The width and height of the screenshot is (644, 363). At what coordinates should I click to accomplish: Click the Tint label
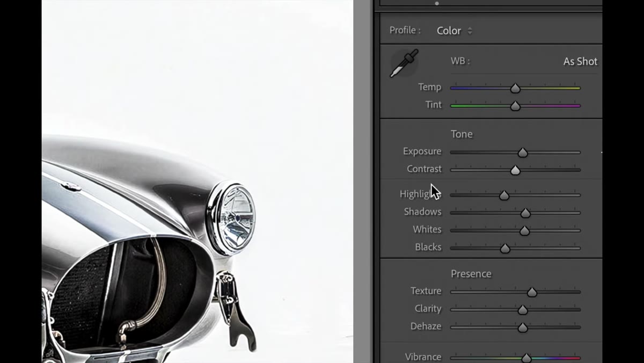434,105
